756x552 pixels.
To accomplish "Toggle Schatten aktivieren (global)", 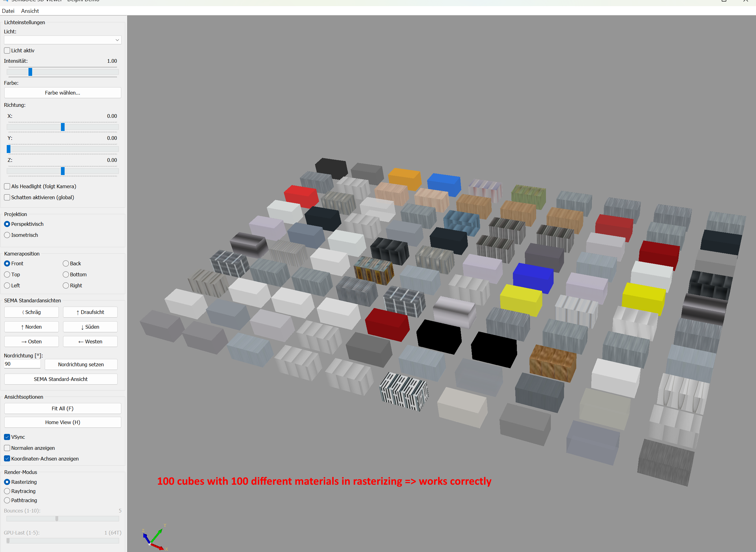I will [7, 197].
